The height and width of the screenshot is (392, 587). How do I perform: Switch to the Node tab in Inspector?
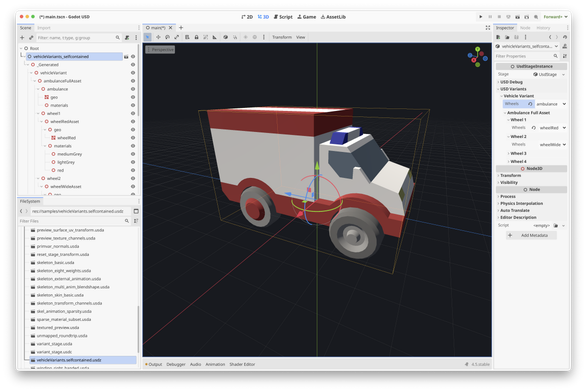tap(525, 28)
